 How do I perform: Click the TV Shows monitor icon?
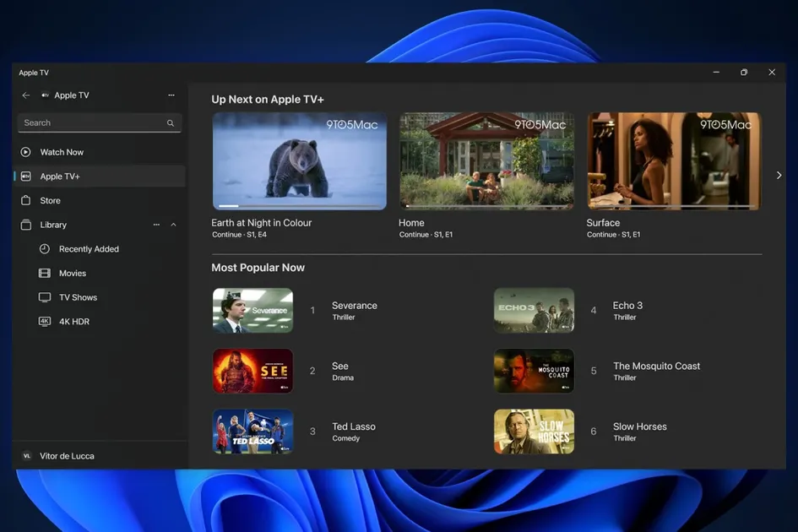point(45,297)
